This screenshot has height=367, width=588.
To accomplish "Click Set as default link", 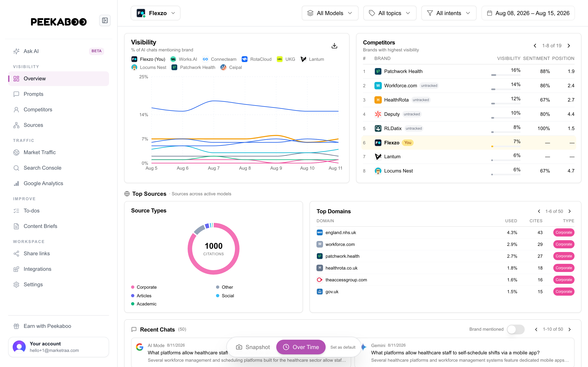I will point(343,347).
